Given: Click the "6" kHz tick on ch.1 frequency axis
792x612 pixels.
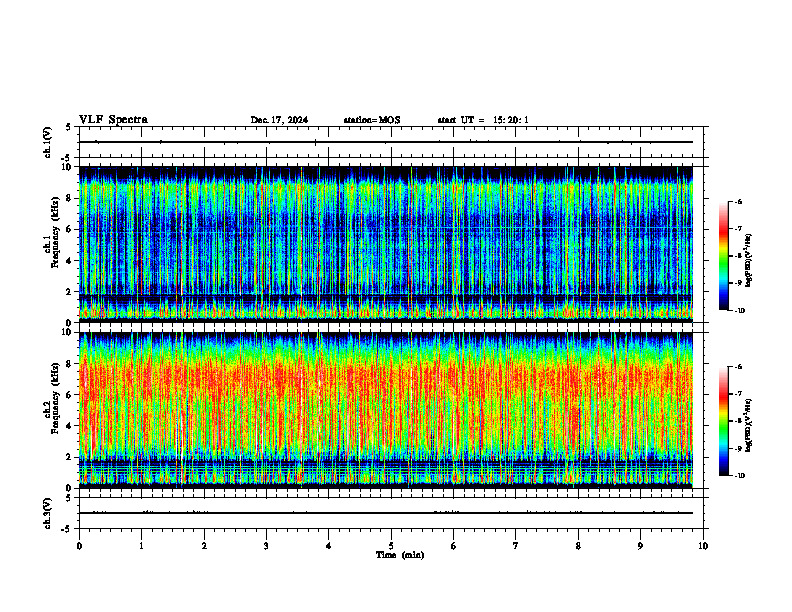Looking at the screenshot, I should click(70, 230).
